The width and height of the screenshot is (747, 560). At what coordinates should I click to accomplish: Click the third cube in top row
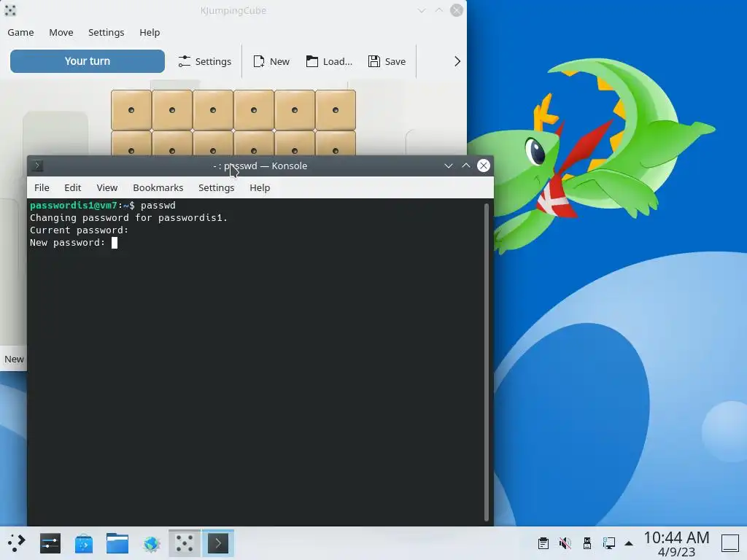213,110
